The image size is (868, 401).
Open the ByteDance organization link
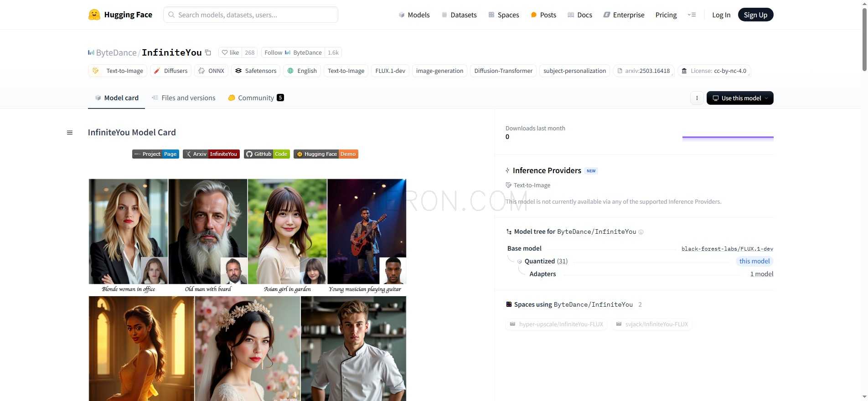[x=116, y=52]
